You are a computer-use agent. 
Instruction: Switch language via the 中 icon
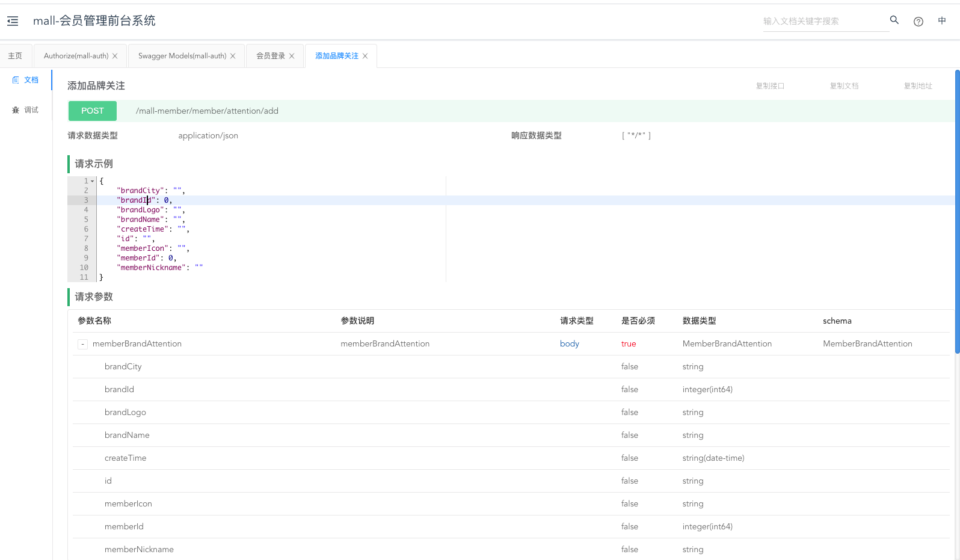click(x=942, y=20)
